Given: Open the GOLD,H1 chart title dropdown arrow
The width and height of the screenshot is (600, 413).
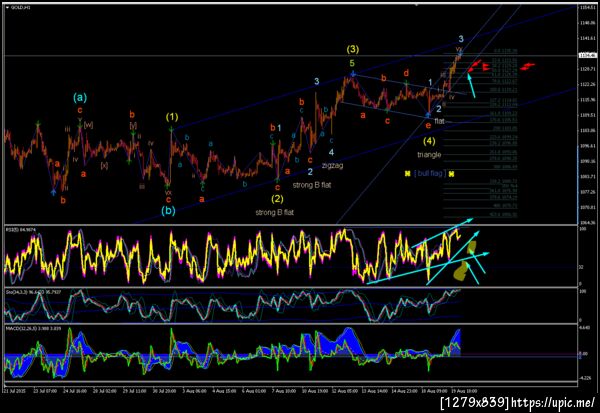Looking at the screenshot, I should click(8, 7).
